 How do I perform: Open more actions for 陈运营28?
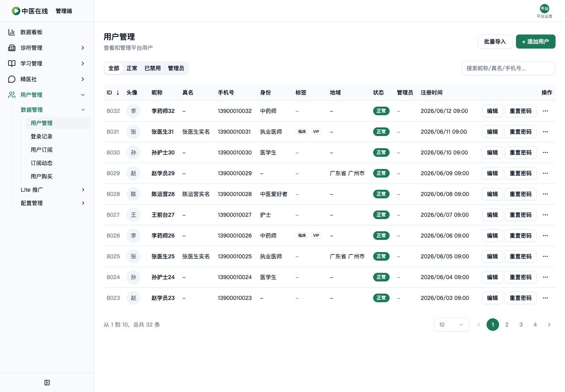[x=545, y=194]
